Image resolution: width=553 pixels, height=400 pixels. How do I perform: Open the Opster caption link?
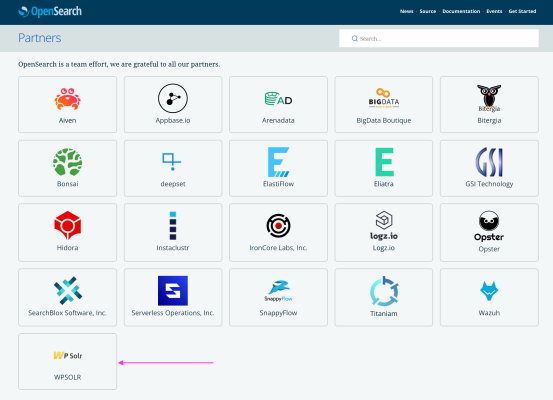pos(489,249)
